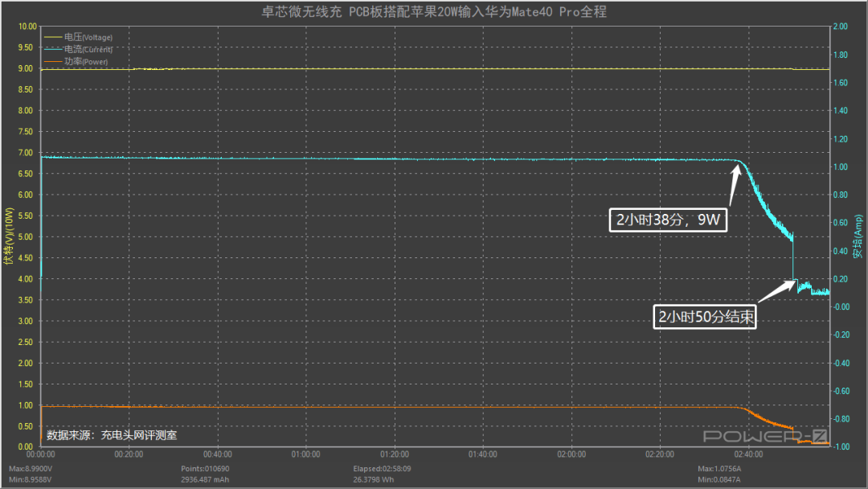The width and height of the screenshot is (868, 489).
Task: Click the 1.60 tick on the ampere axis
Action: click(x=841, y=83)
